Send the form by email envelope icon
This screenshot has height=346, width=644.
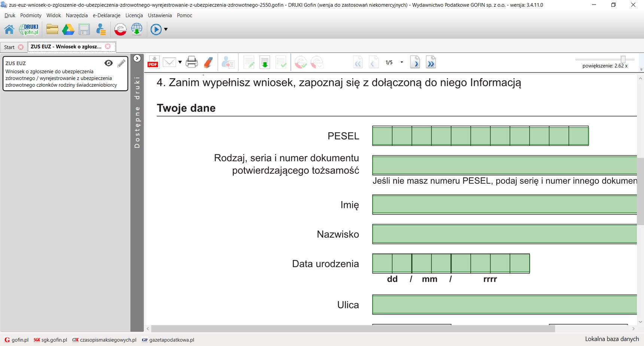(x=169, y=62)
